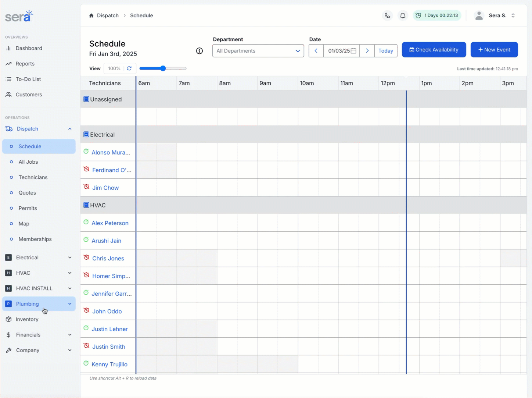Screen dimensions: 532x398
Task: Click the To-Do List icon
Action: 8,79
